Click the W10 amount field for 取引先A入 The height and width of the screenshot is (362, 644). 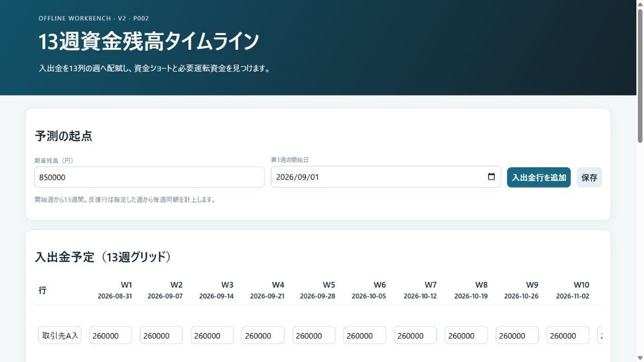(568, 336)
